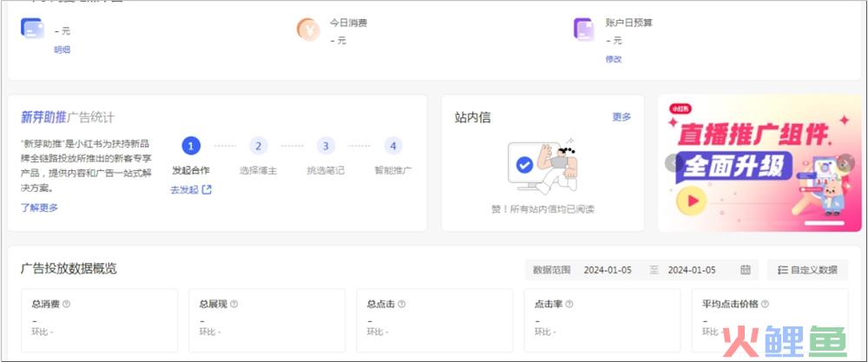Open 更多 in the 站内信 panel
868x362 pixels.
(621, 117)
